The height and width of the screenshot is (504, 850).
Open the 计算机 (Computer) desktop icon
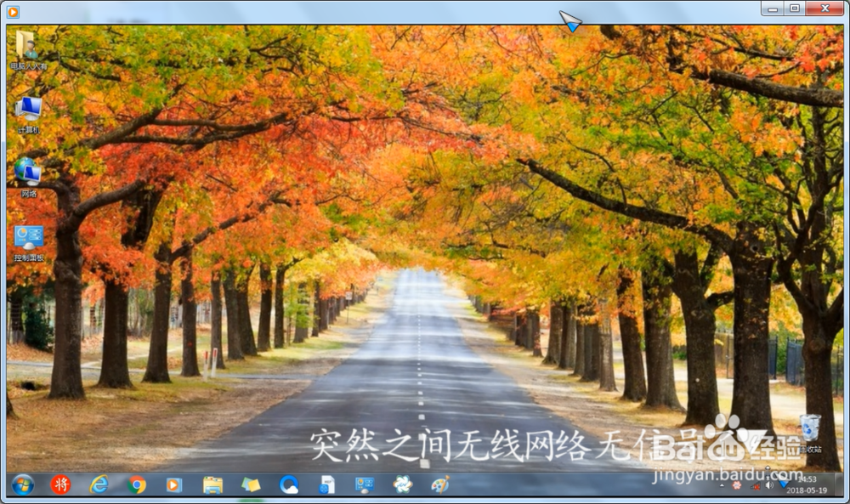[28, 115]
